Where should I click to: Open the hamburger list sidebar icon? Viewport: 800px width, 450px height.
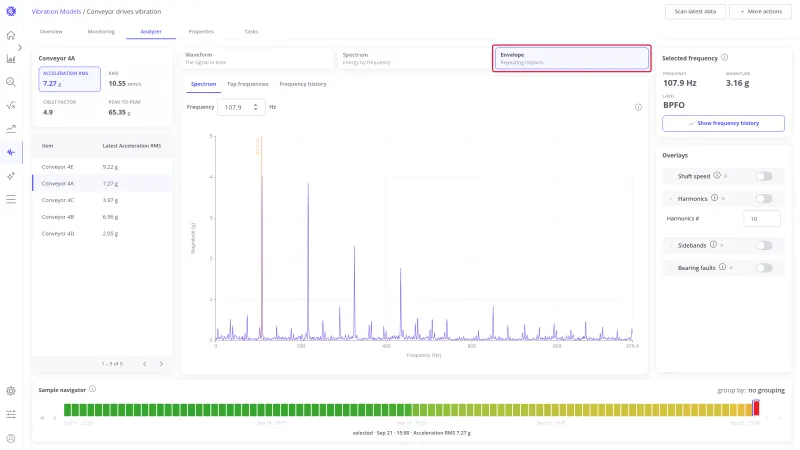pyautogui.click(x=11, y=199)
